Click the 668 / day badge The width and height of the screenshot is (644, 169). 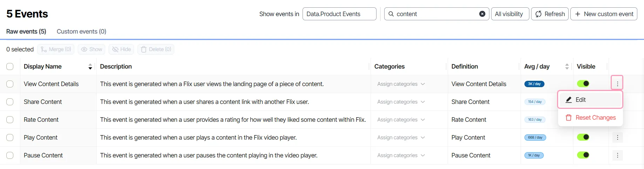pos(535,138)
